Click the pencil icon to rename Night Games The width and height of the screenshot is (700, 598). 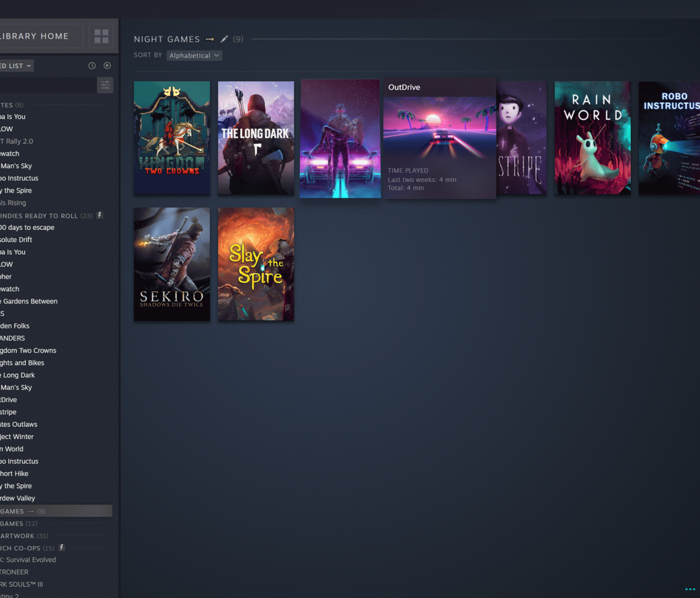(x=224, y=39)
